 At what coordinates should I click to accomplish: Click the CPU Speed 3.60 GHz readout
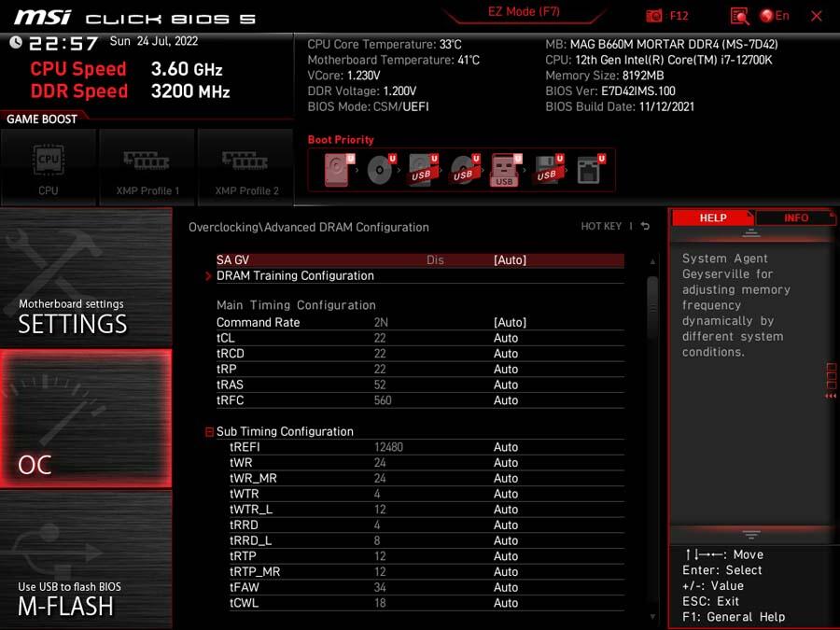click(x=126, y=69)
